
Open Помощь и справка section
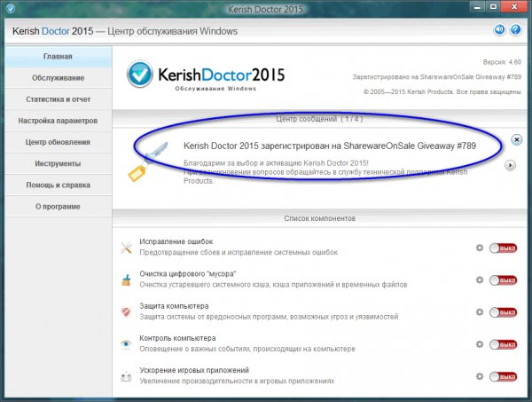[58, 185]
